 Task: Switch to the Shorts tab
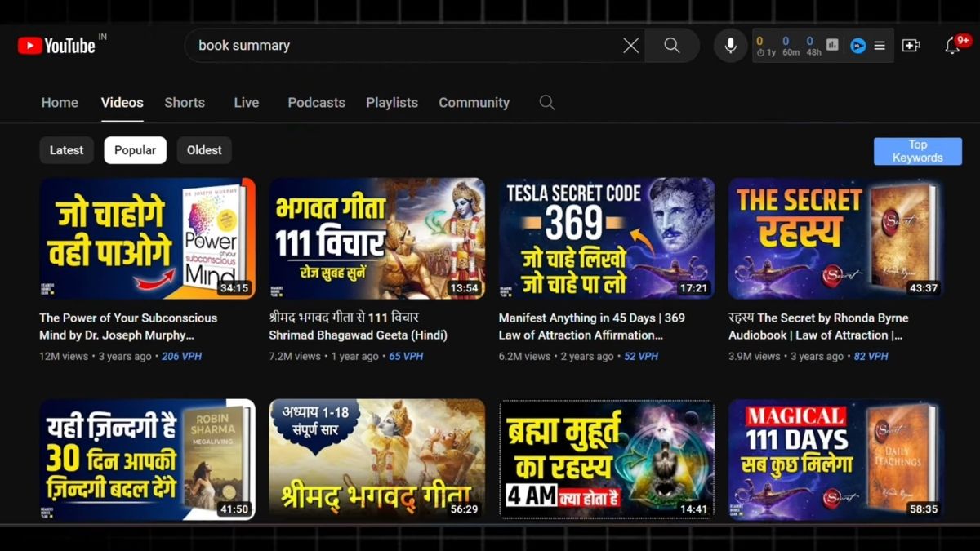[x=185, y=102]
